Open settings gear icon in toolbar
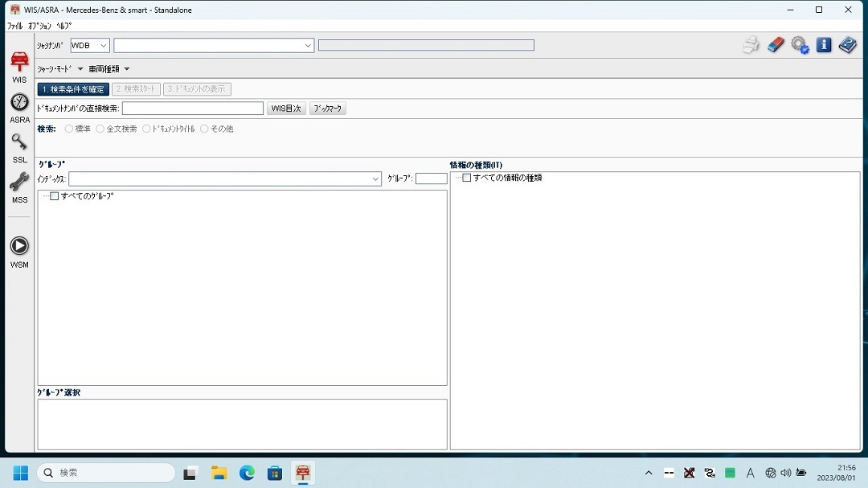Viewport: 868px width, 488px height. 800,45
